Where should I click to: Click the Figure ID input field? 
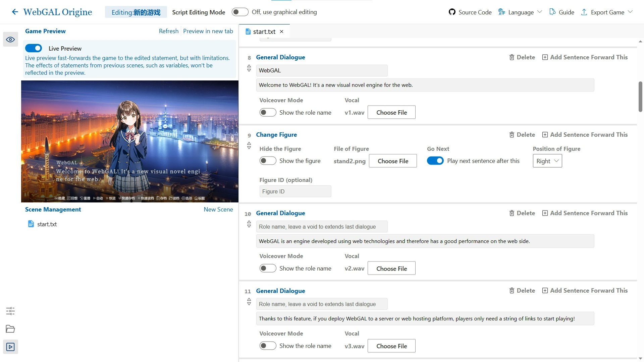tap(295, 191)
